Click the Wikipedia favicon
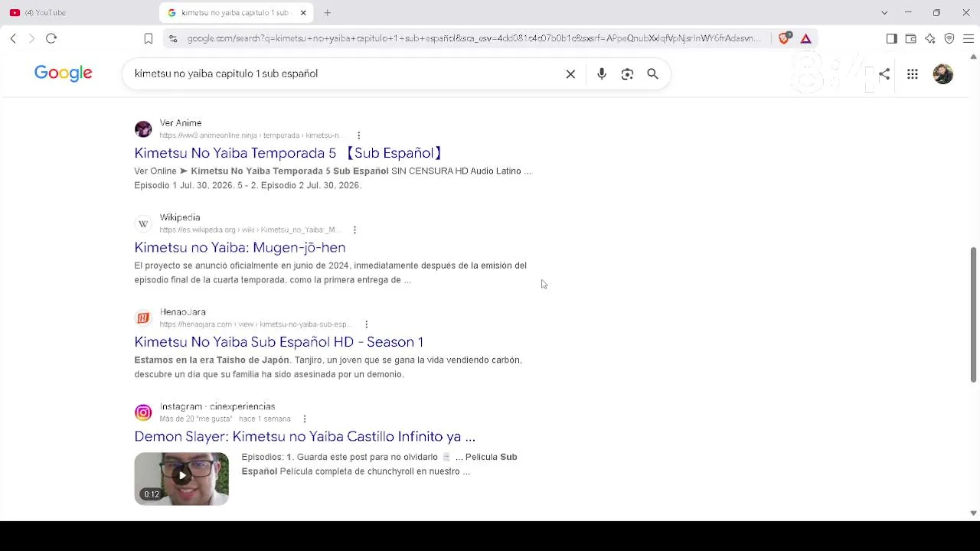 (143, 223)
